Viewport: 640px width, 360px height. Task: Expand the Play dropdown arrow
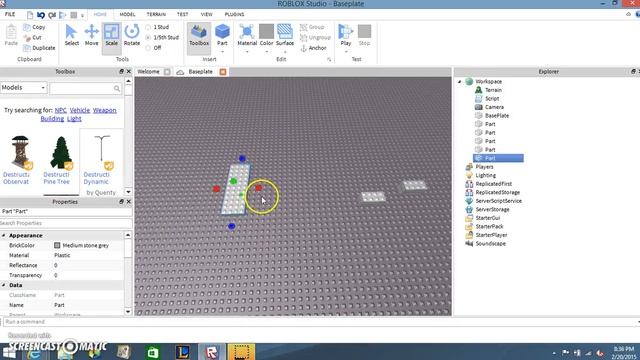[346, 52]
